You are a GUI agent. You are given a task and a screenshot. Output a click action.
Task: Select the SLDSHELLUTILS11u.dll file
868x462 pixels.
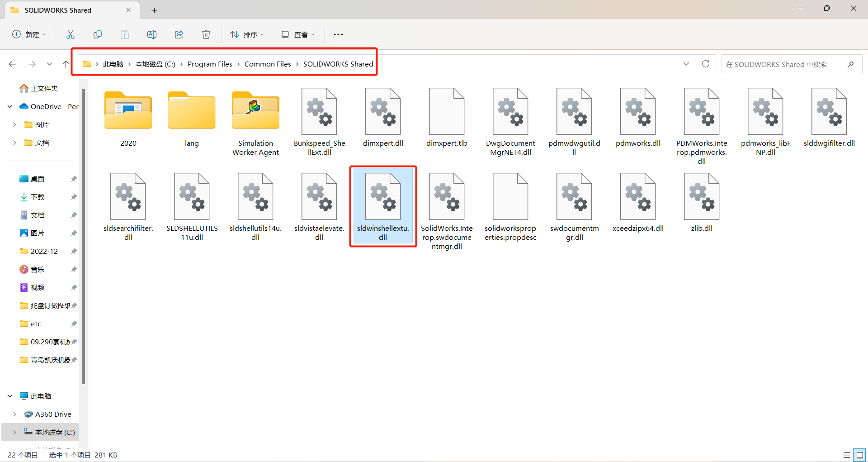(192, 207)
